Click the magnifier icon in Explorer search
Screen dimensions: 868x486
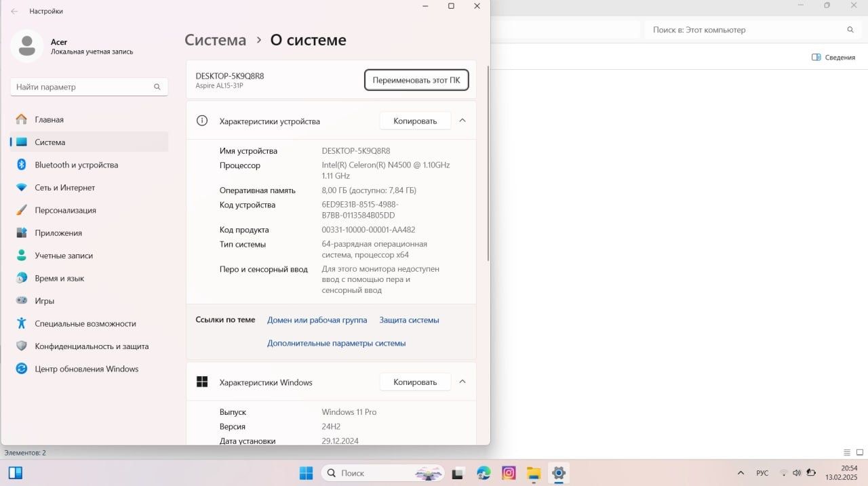point(850,30)
